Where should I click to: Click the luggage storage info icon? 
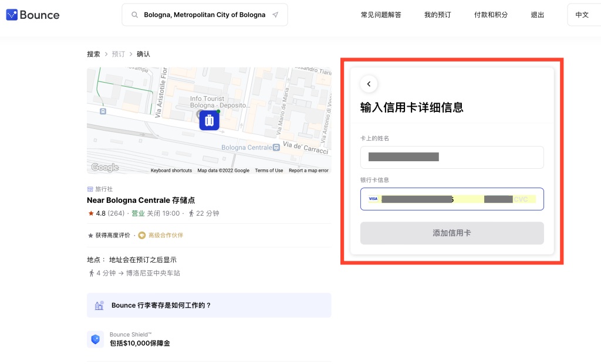[x=99, y=305]
